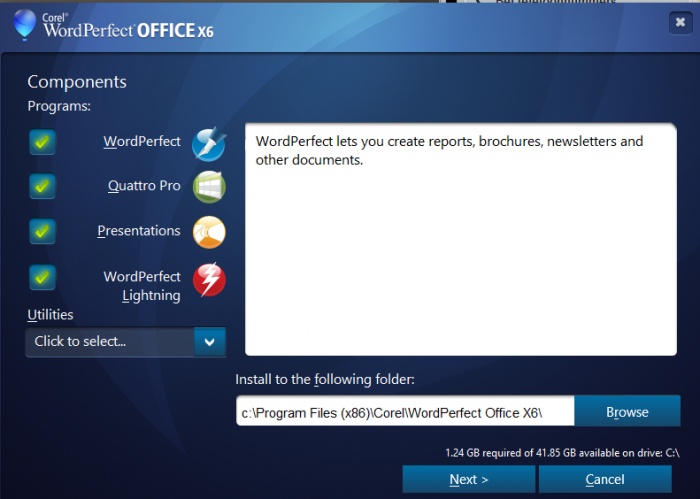Click the 'Programs:' label
This screenshot has width=700, height=499.
coord(59,106)
